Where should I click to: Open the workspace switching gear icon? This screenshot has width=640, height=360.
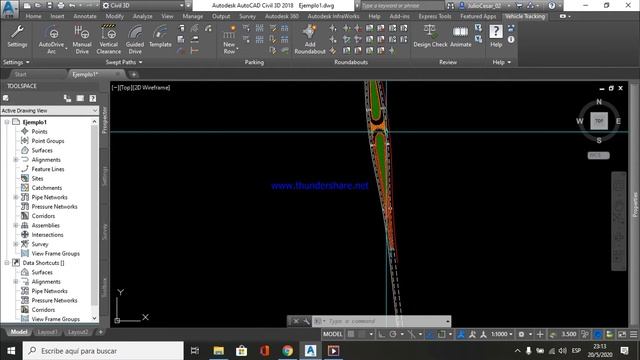[x=521, y=334]
